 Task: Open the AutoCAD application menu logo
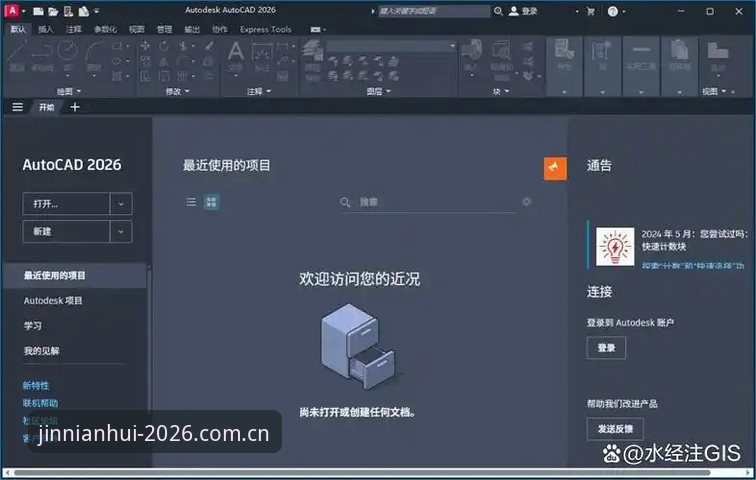(x=12, y=10)
